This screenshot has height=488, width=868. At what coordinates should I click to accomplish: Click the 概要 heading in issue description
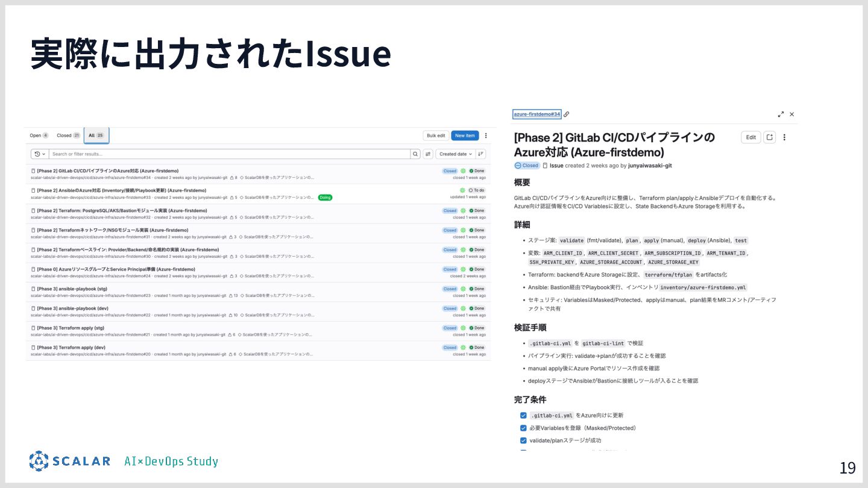[522, 183]
